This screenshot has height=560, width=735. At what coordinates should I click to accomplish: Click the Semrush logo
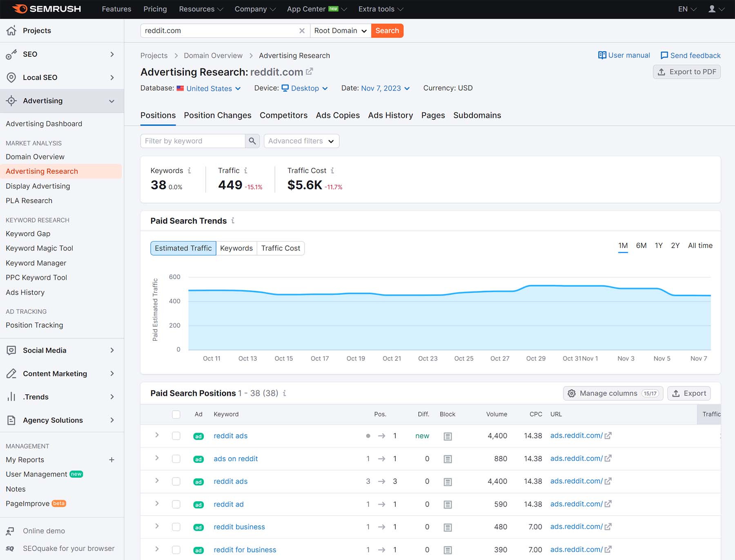click(x=45, y=9)
